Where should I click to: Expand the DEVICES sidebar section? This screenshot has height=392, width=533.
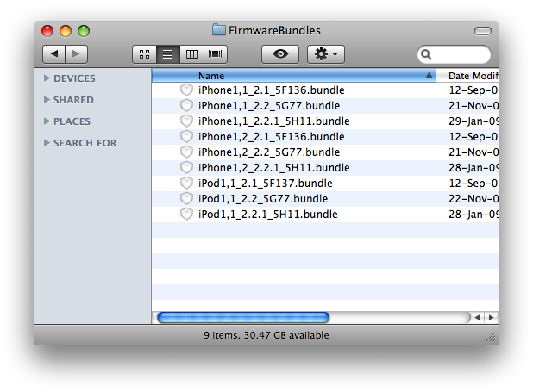click(47, 78)
